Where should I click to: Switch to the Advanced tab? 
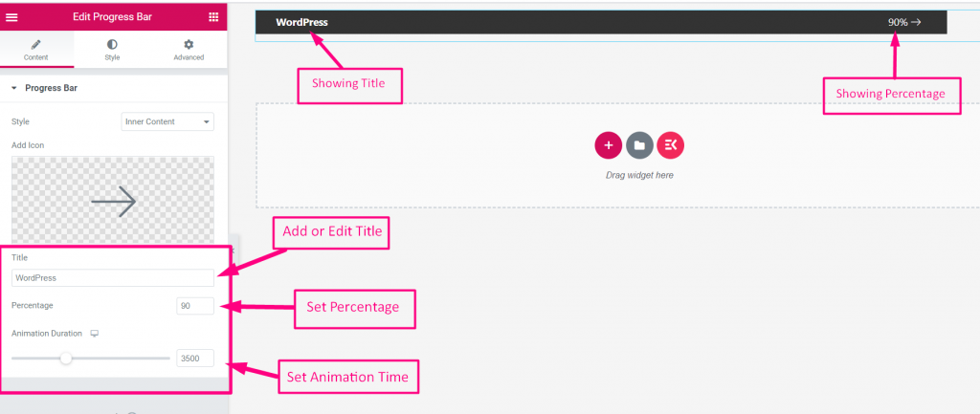(189, 50)
